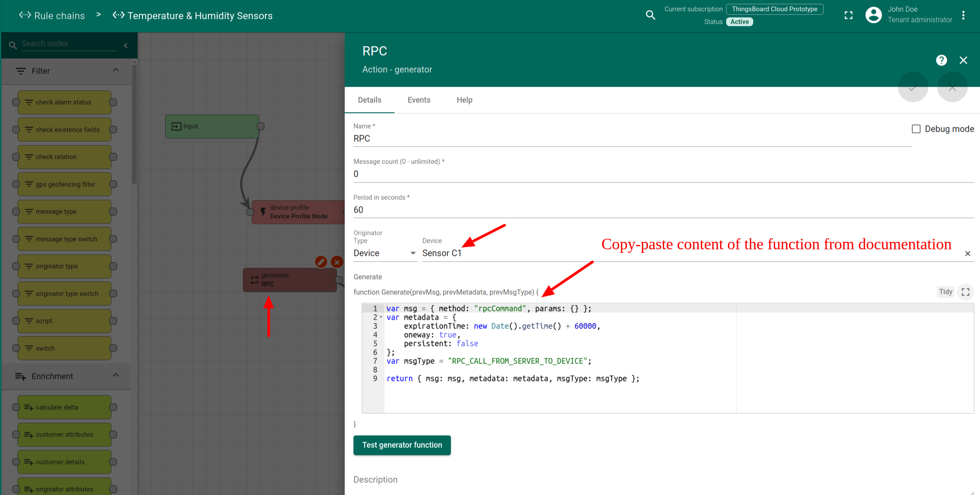The width and height of the screenshot is (980, 495).
Task: Collapse the node library panel arrow
Action: (126, 45)
